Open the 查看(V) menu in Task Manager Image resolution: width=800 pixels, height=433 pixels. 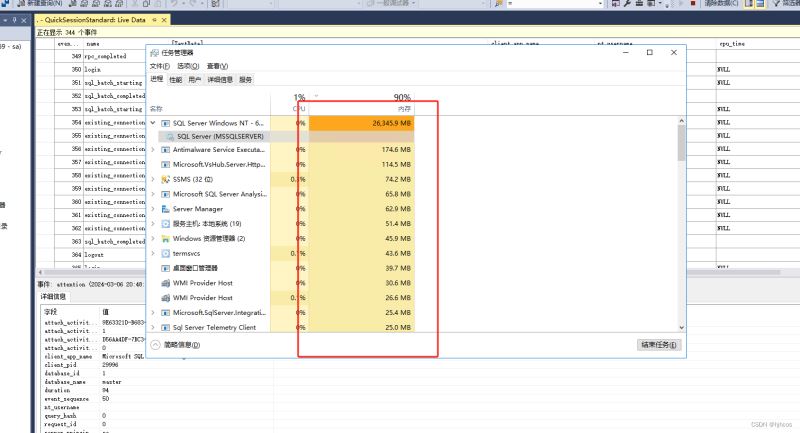point(217,66)
